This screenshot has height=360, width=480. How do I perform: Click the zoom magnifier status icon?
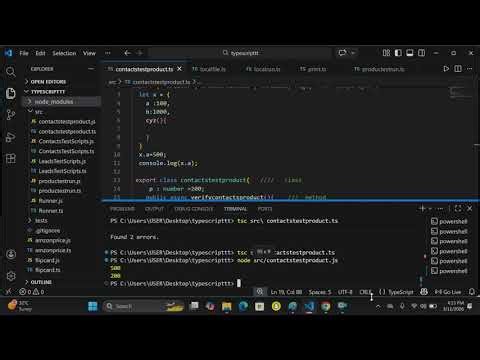[259, 292]
